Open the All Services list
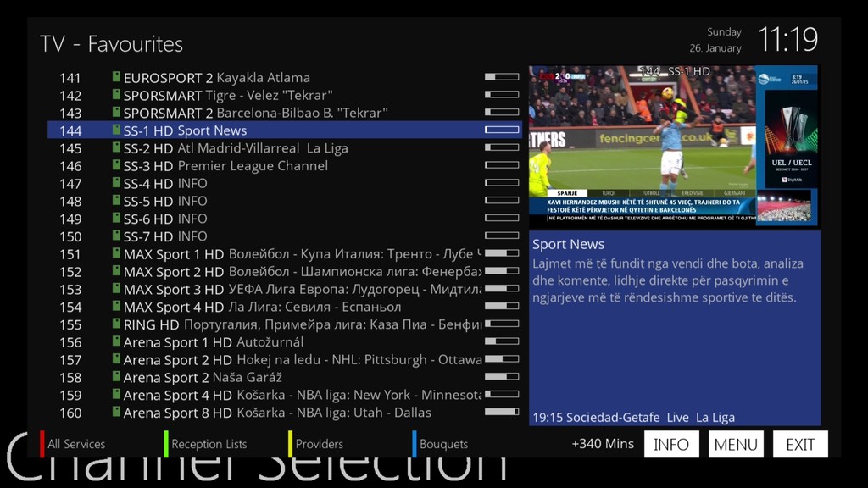The width and height of the screenshot is (868, 488). [76, 444]
